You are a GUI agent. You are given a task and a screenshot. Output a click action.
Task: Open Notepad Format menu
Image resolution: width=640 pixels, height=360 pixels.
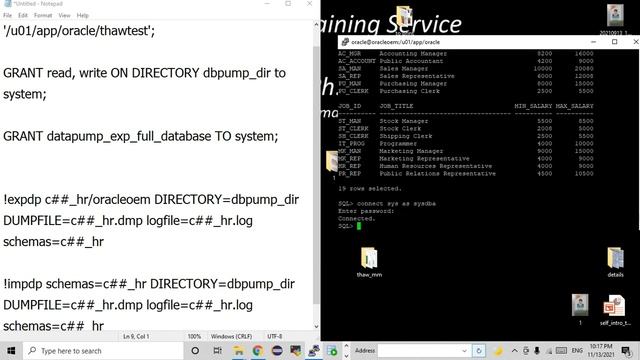pyautogui.click(x=43, y=15)
